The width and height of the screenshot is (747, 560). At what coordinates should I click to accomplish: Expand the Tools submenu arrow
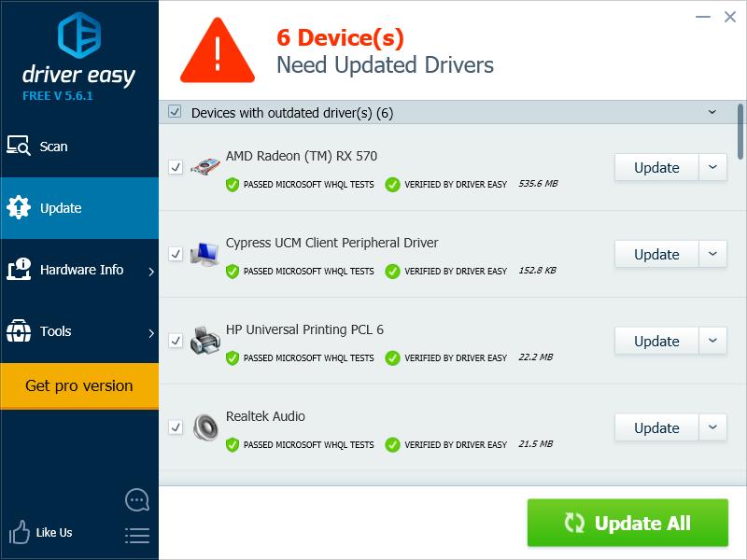[x=151, y=333]
